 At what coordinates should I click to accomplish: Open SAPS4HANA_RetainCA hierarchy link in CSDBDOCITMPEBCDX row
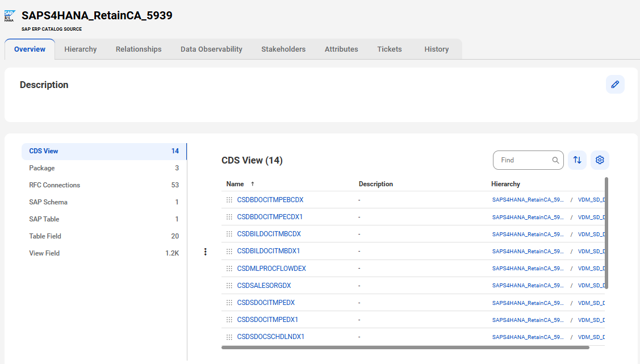click(528, 200)
